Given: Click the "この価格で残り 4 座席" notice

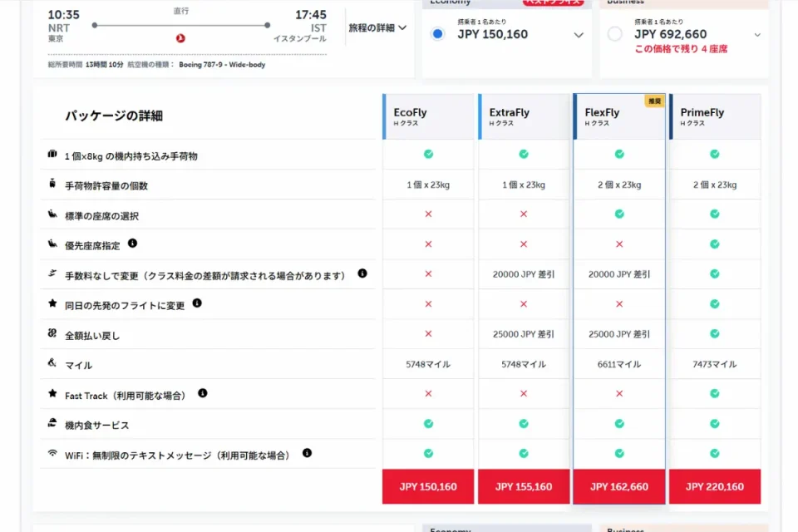Looking at the screenshot, I should click(x=681, y=49).
